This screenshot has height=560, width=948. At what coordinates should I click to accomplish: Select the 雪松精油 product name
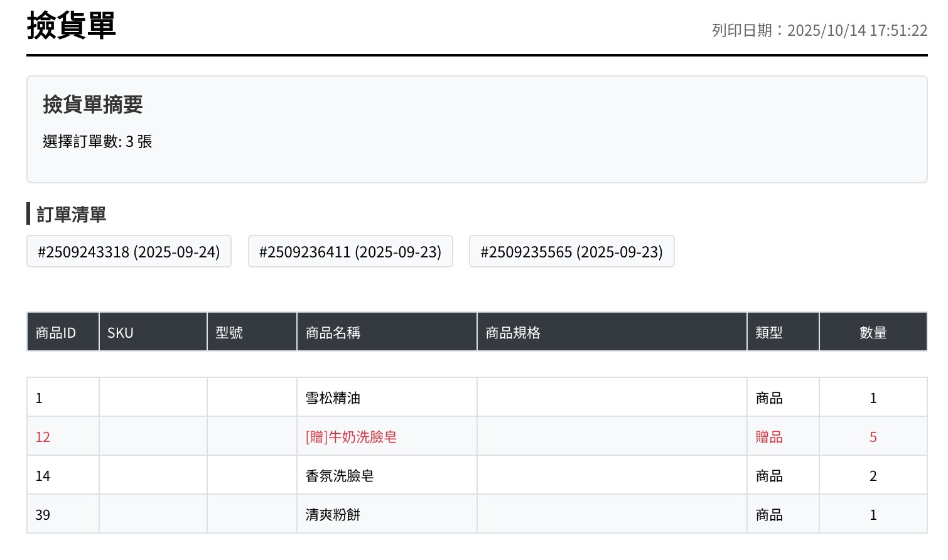[x=333, y=398]
